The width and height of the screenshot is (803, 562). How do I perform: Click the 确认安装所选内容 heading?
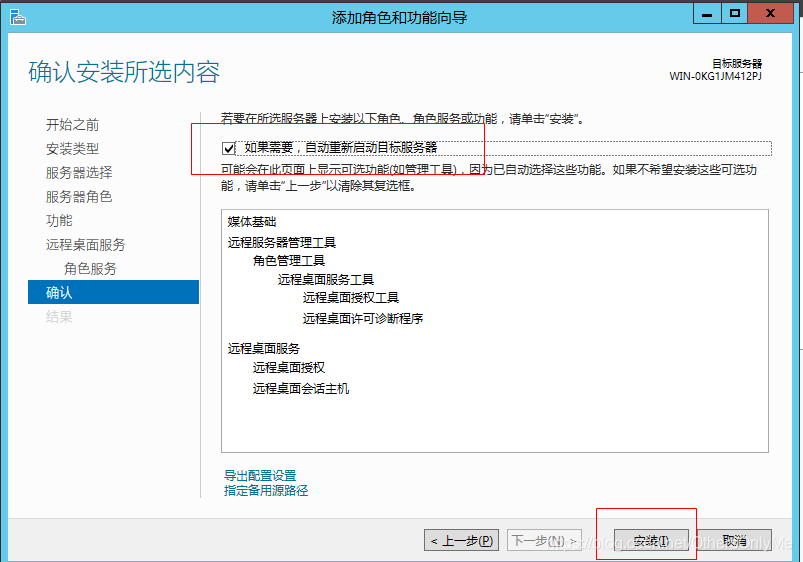pos(124,72)
